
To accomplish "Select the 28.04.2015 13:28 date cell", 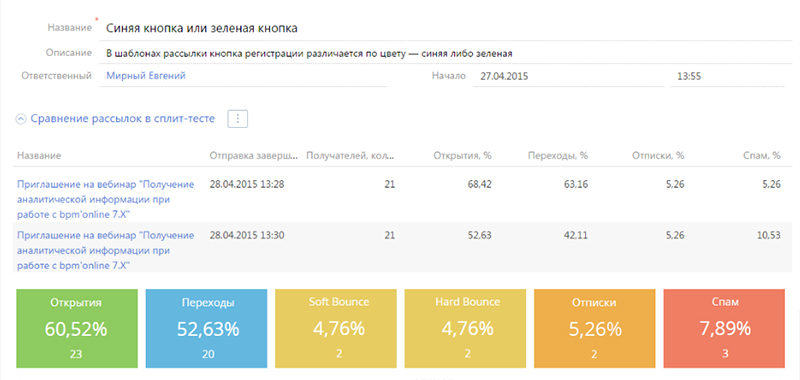I will (247, 184).
